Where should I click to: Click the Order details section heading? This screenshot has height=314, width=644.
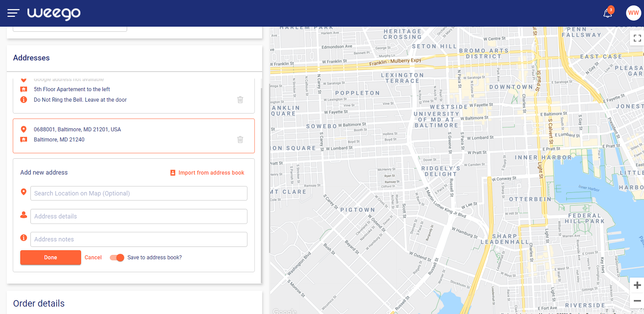(39, 303)
